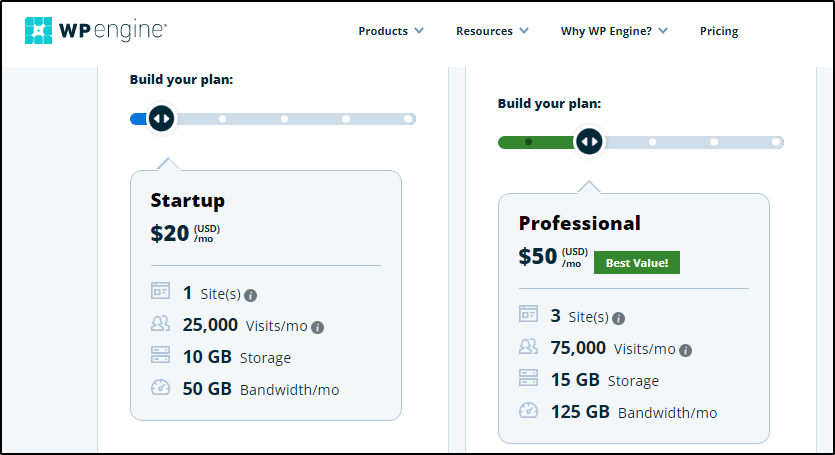
Task: Click the WP Engine logo icon
Action: pos(38,30)
